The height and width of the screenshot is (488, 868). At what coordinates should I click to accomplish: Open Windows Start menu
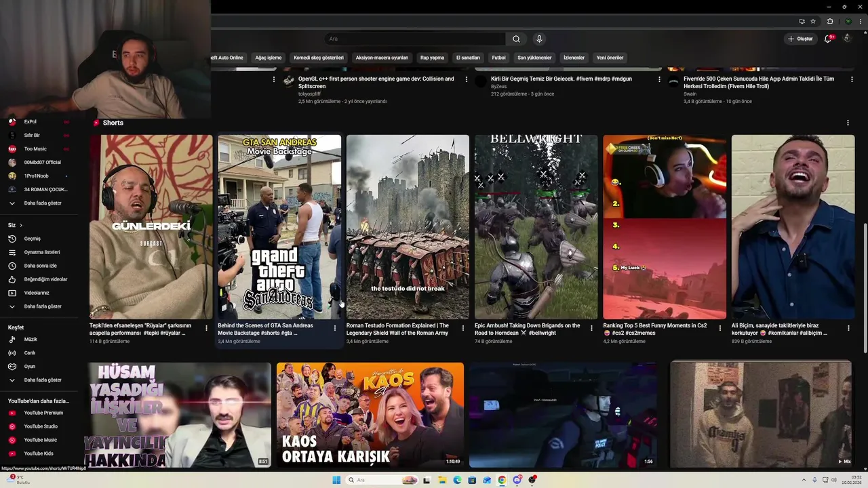point(336,480)
